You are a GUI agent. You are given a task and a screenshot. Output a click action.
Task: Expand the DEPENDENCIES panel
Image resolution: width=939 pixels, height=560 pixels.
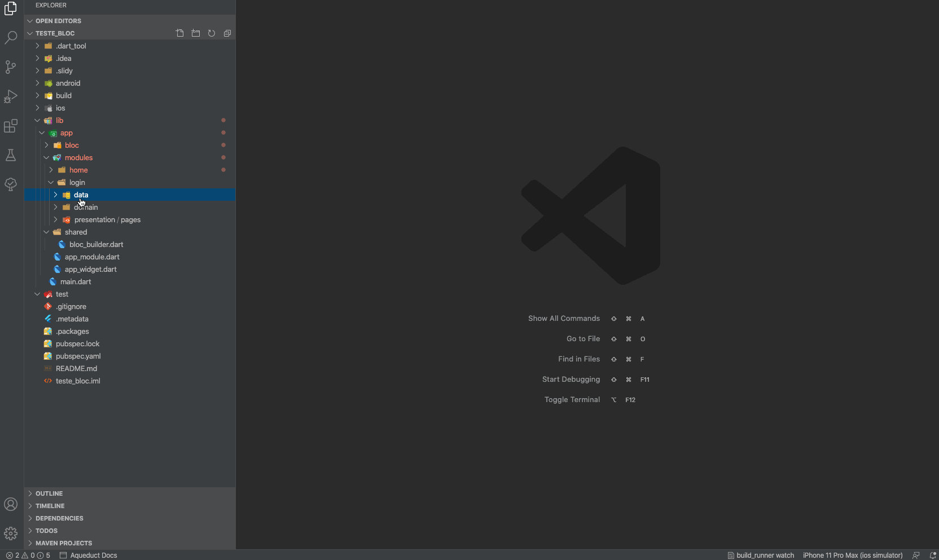click(x=130, y=518)
